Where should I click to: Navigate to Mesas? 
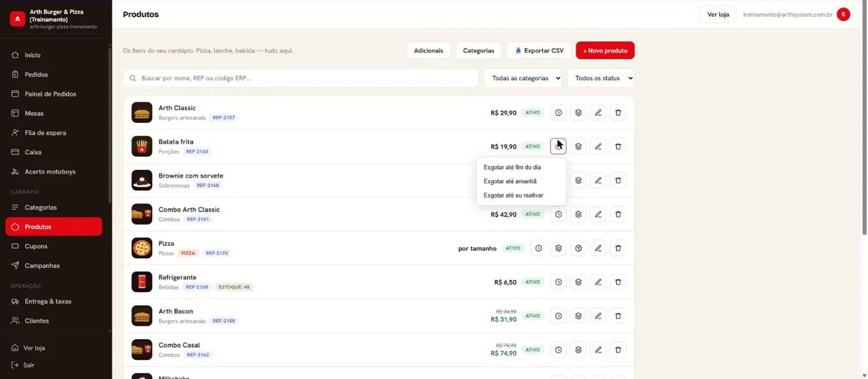pyautogui.click(x=54, y=113)
